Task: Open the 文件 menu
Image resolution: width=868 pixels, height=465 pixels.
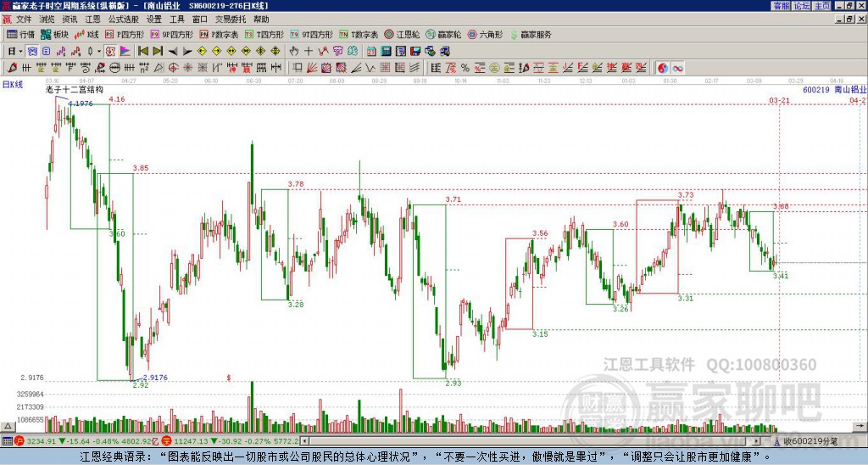Action: click(24, 20)
